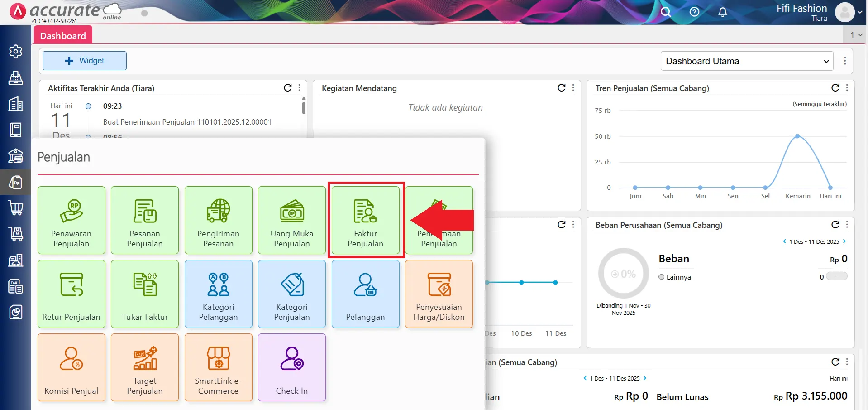Open Retur Penjualan tile

tap(72, 294)
